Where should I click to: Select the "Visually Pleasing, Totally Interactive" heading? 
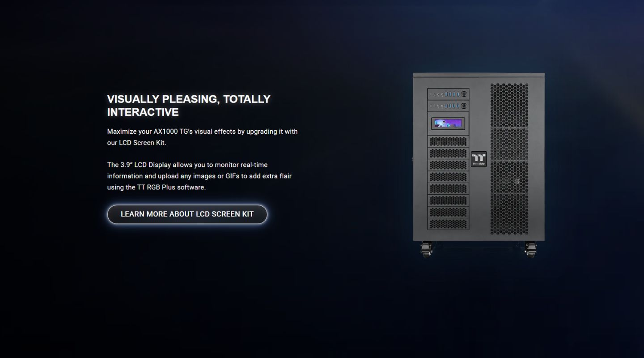[x=189, y=106]
